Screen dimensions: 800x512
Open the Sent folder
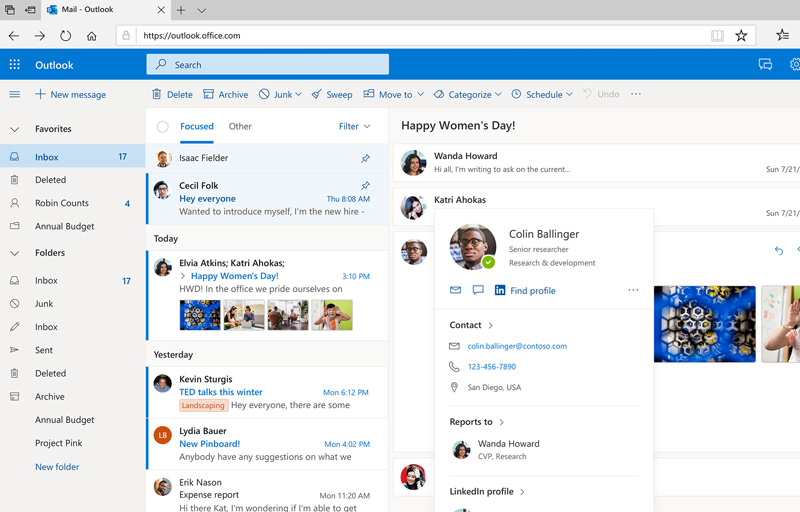pos(72,350)
